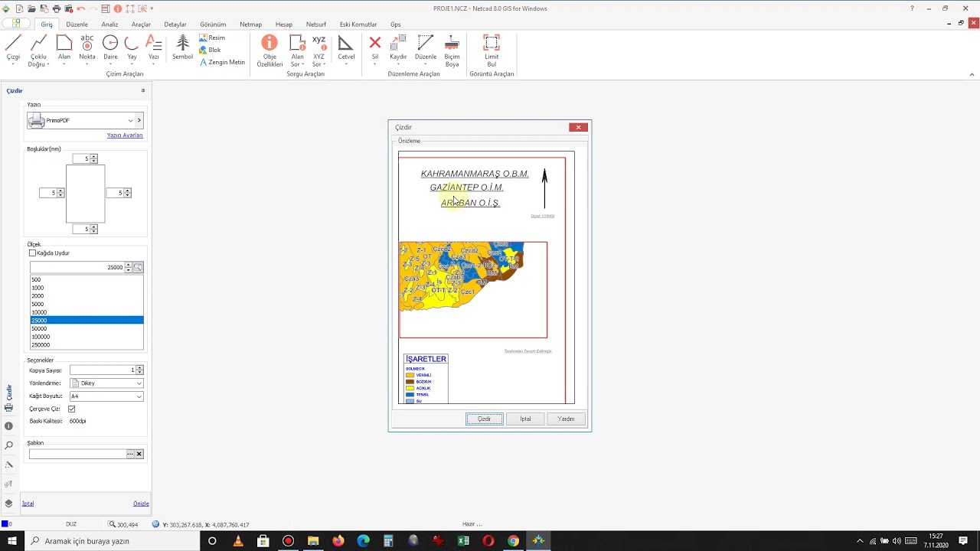
Task: Click the Kopya Sayısı stepper
Action: 139,370
